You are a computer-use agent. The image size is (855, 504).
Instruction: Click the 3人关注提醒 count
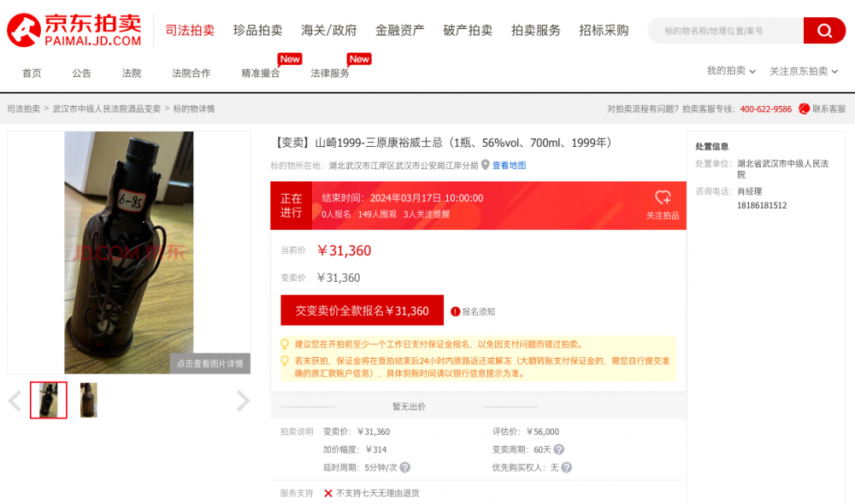click(427, 214)
